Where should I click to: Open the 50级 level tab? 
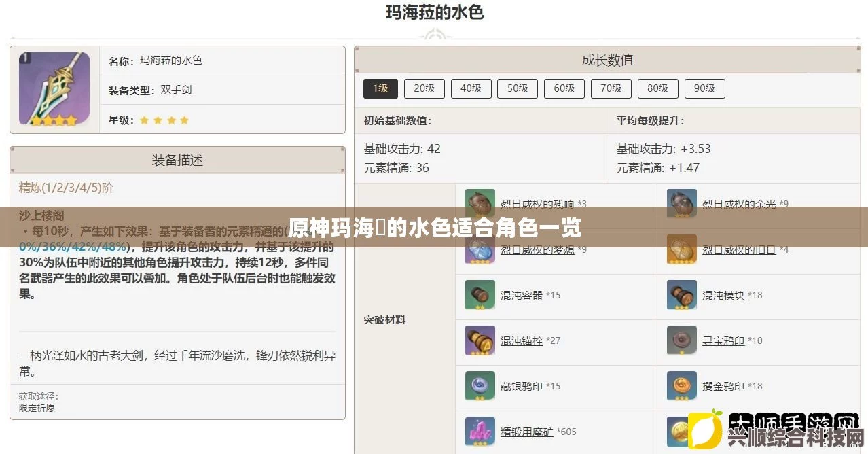tap(518, 88)
